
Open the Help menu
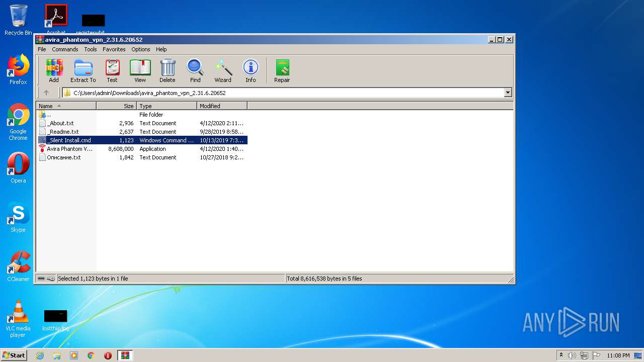coord(161,49)
